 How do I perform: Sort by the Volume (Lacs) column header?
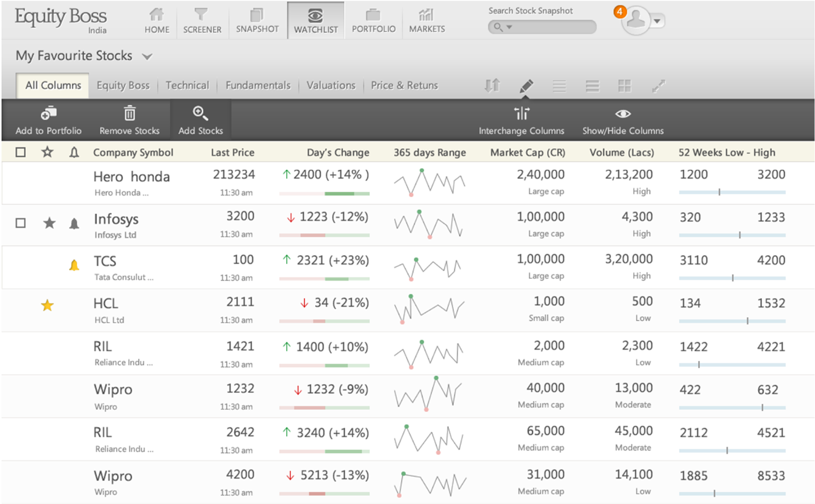[622, 153]
